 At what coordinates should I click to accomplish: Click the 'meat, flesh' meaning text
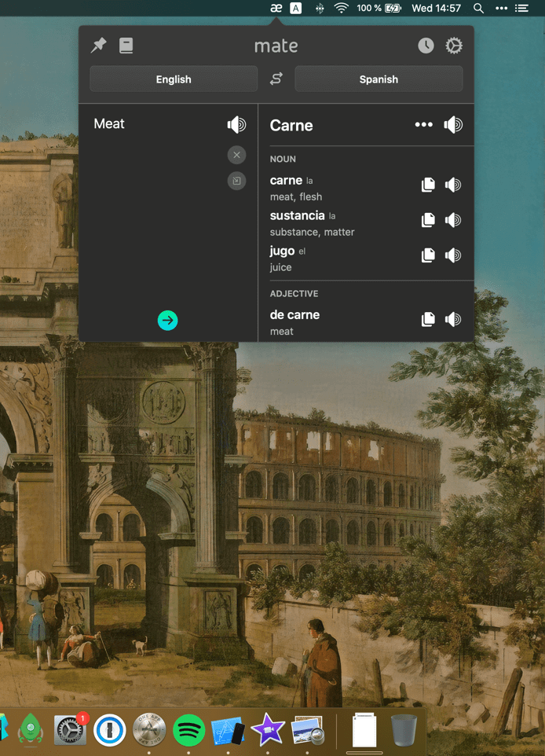296,196
